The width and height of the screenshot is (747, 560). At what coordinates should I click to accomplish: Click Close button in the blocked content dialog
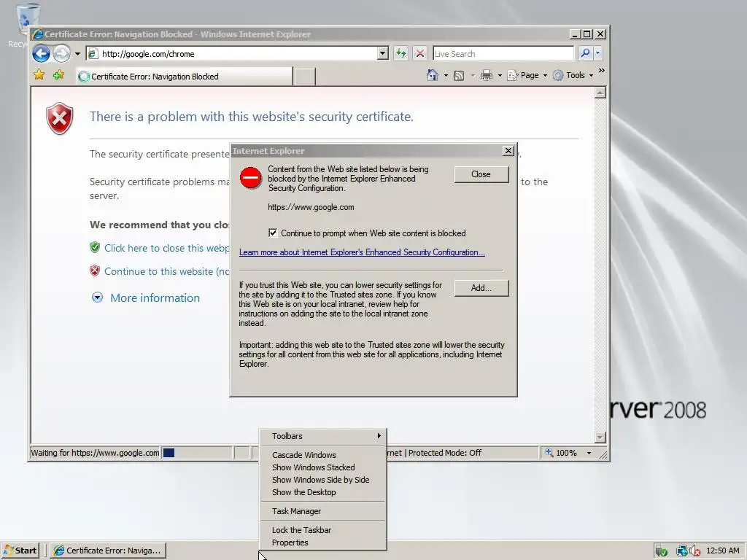[x=481, y=174]
